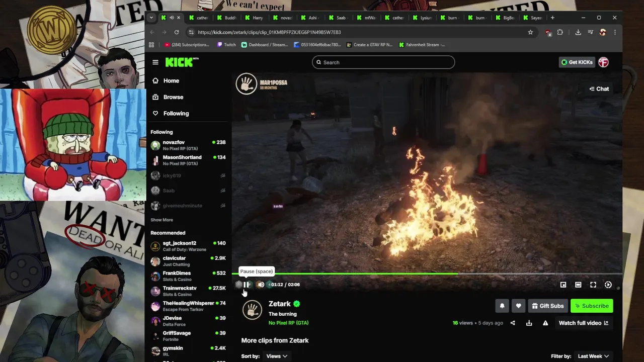Switch to the BigBe browser tab
This screenshot has height=362, width=644.
tap(505, 18)
